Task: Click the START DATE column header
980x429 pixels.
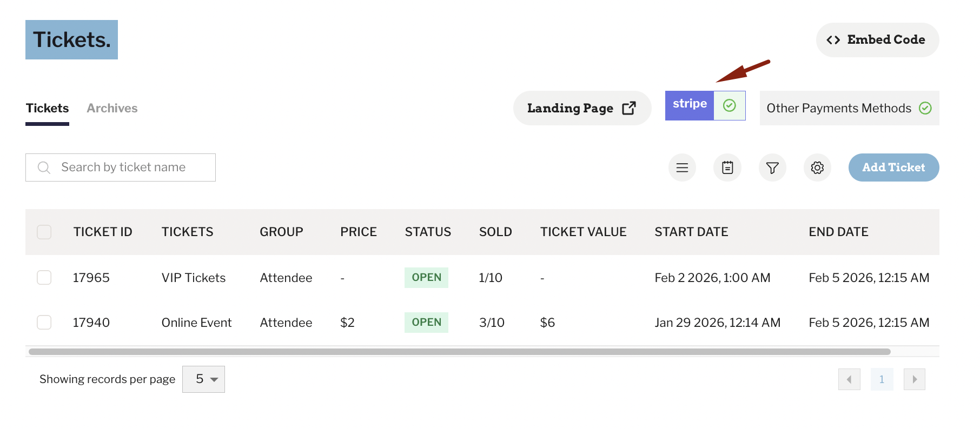Action: tap(691, 232)
